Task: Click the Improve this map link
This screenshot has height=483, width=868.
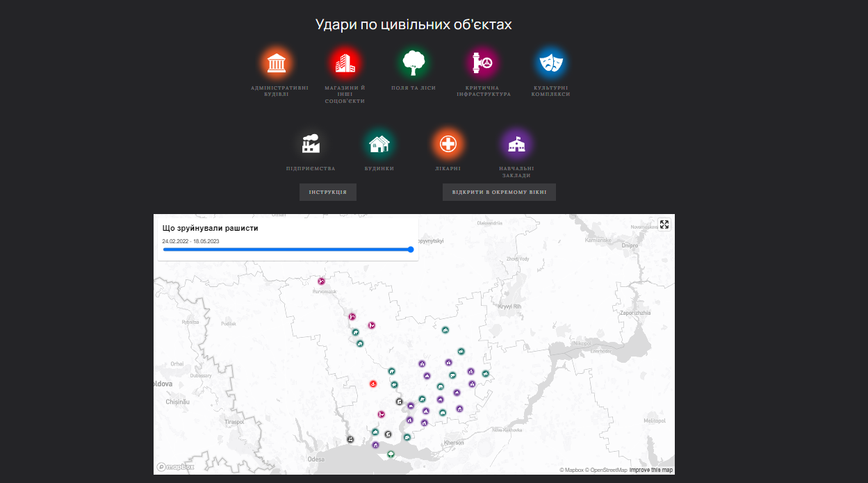Action: 651,470
